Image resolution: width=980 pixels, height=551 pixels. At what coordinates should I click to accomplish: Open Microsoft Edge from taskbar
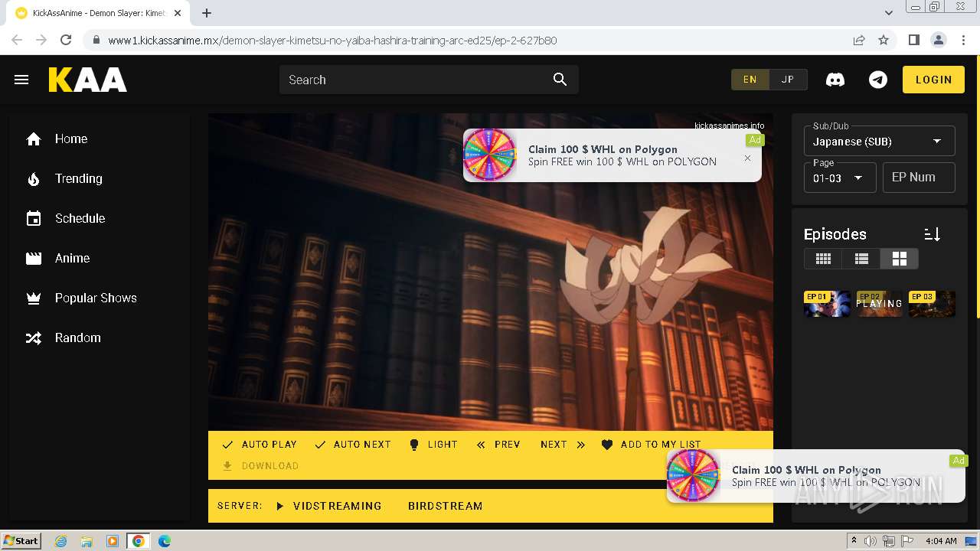(165, 541)
